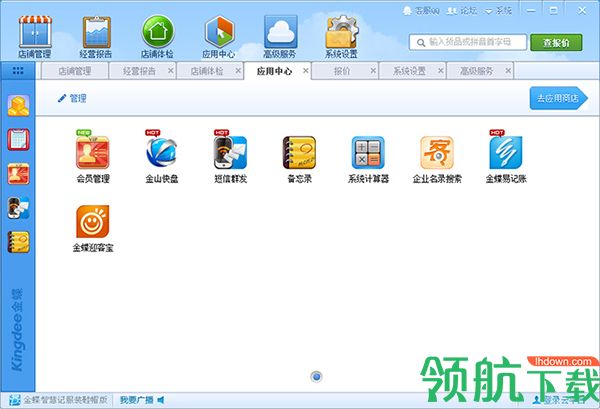Launch the 金蝶易记账 app
Screen dimensions: 600x409
[x=506, y=157]
